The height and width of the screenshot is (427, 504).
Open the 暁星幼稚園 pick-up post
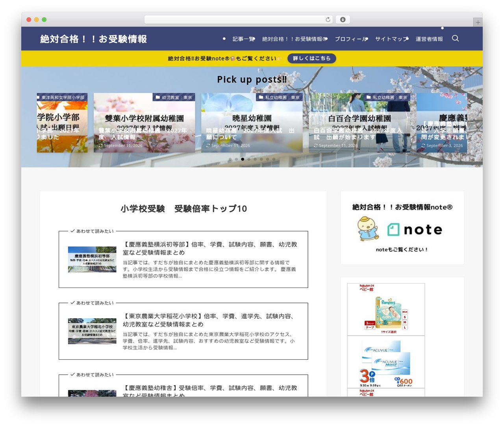pos(252,123)
